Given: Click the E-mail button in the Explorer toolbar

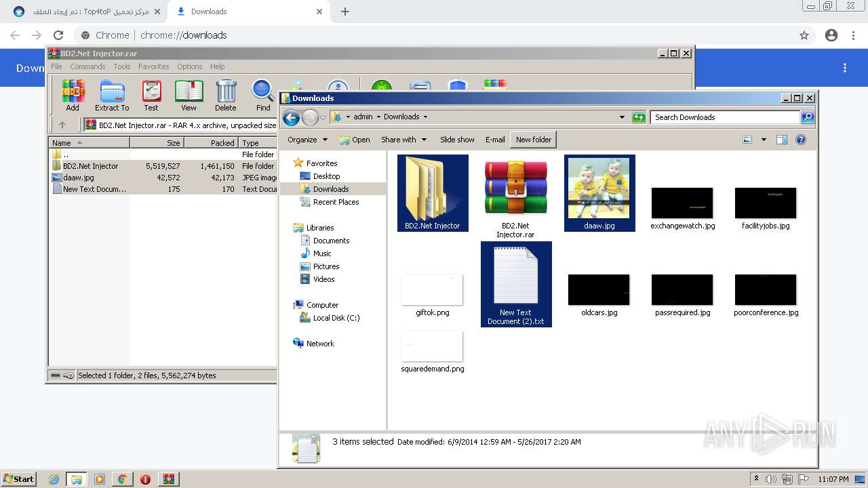Looking at the screenshot, I should (495, 140).
